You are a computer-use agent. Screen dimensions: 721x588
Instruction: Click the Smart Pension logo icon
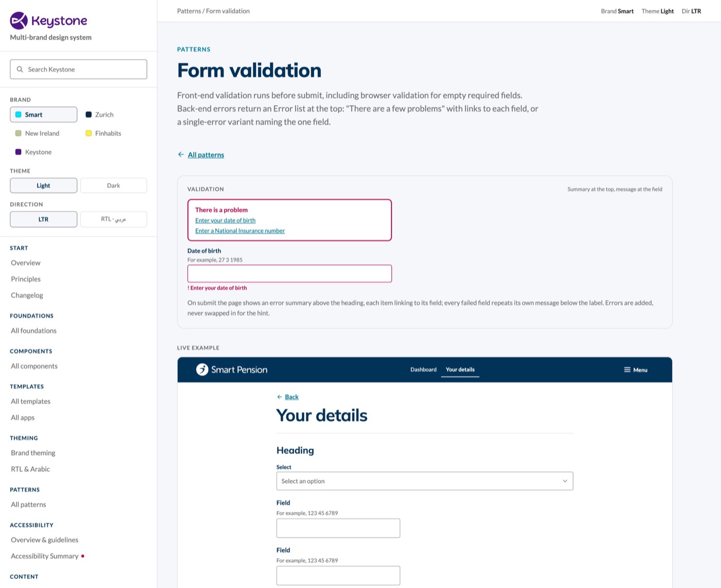coord(202,369)
